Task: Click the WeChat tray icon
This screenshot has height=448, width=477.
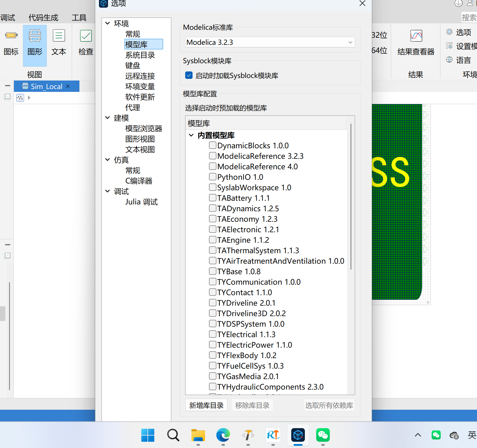Action: coord(436,435)
